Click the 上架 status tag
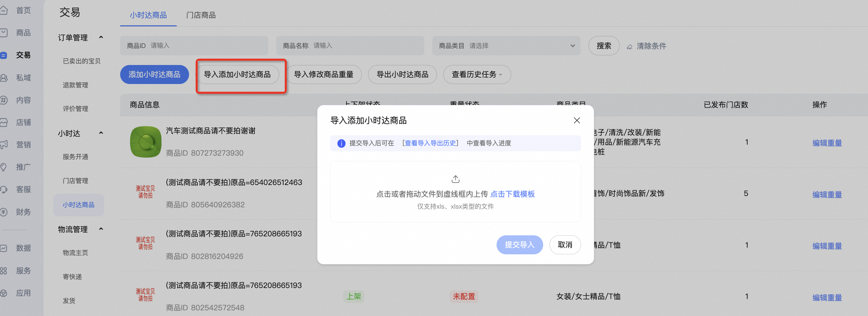868x316 pixels. [x=354, y=297]
